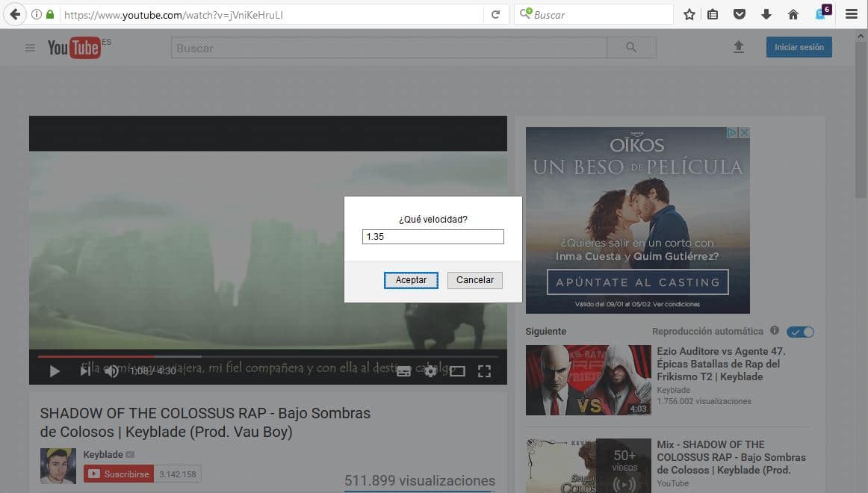
Task: Open player settings gear icon
Action: (430, 371)
